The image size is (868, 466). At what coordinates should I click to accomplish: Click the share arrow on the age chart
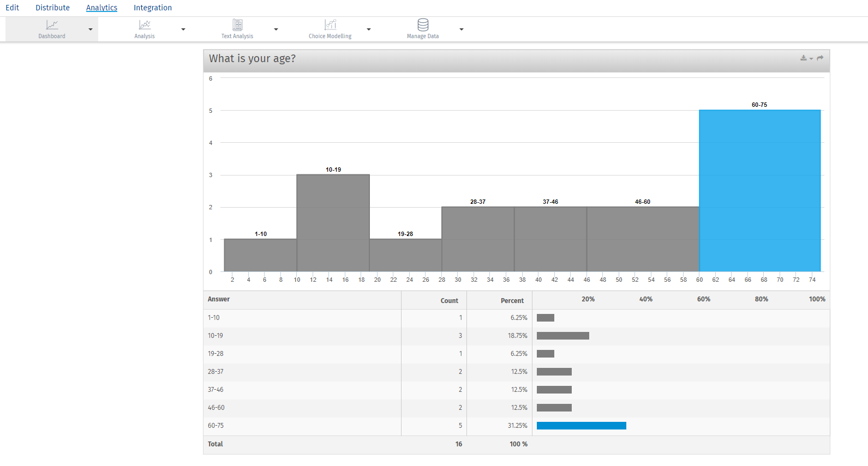[x=820, y=58]
